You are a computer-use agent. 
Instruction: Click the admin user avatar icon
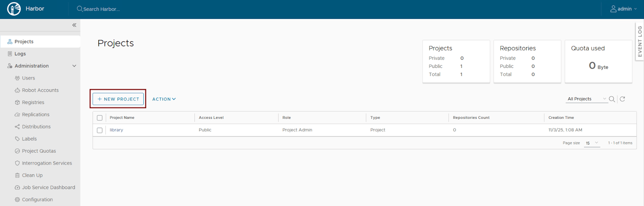[613, 9]
